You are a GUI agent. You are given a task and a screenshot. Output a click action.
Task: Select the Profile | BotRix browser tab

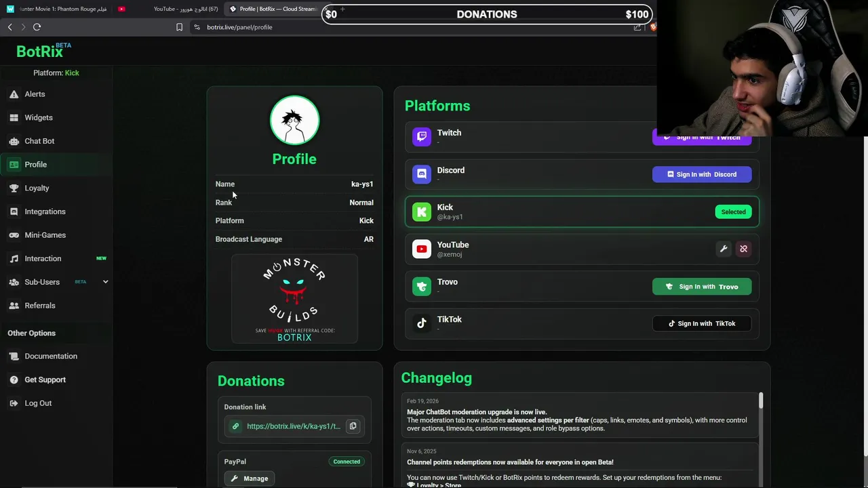point(273,9)
